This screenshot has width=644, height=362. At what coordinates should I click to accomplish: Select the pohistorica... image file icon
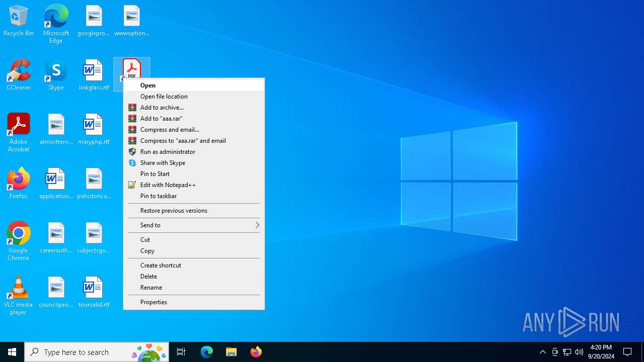(x=94, y=184)
